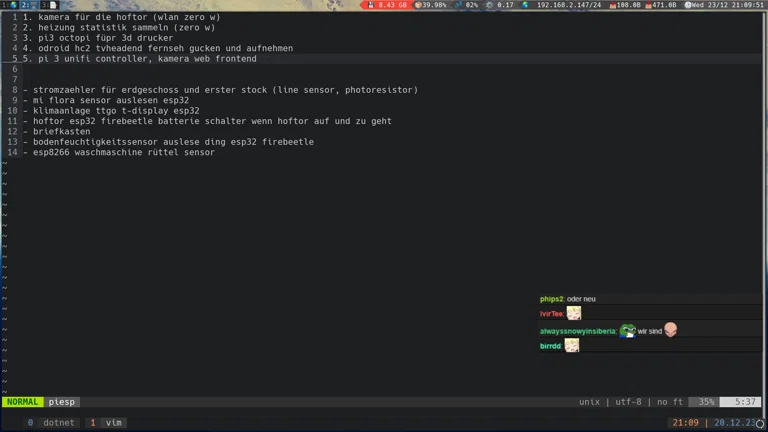The image size is (768, 432).
Task: Click the NORMAL mode indicator in statusline
Action: coord(22,402)
